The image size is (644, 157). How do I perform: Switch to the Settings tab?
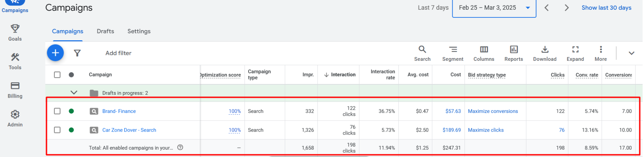coord(139,31)
